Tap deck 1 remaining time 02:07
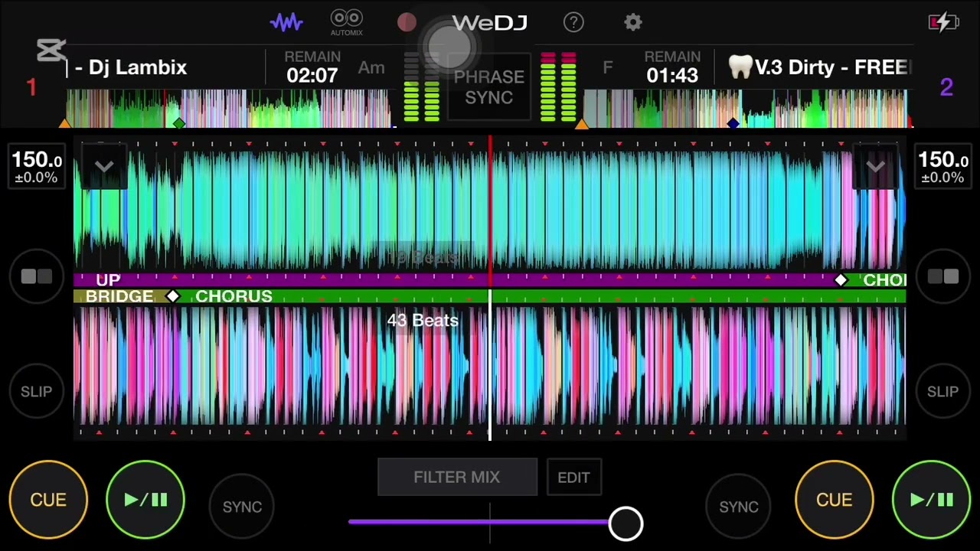 (x=312, y=75)
